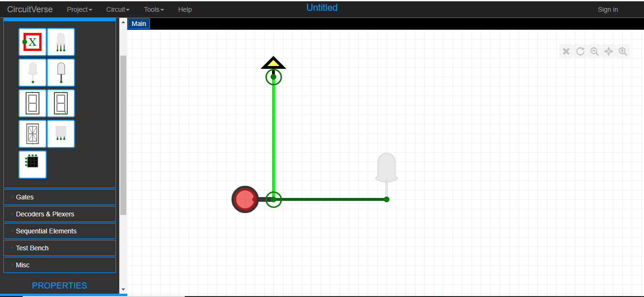Screen dimensions: 644x297
Task: Click the fit-to-screen crosshair icon
Action: tap(609, 51)
